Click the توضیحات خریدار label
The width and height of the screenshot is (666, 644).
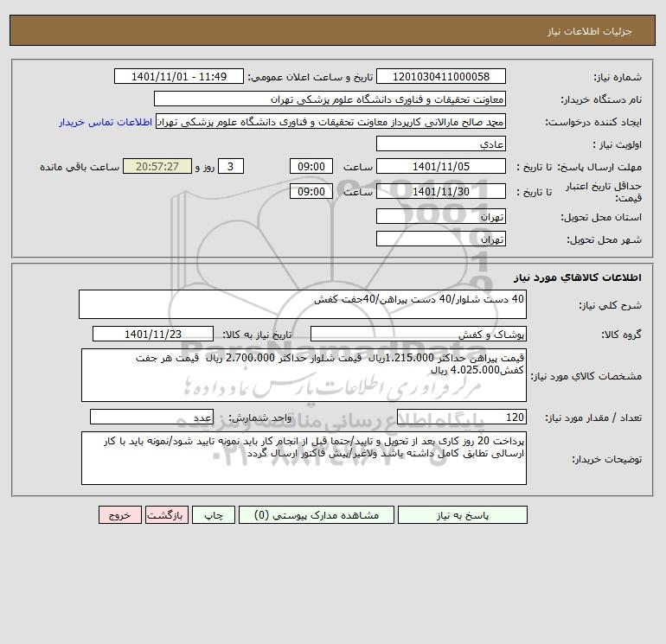click(607, 459)
